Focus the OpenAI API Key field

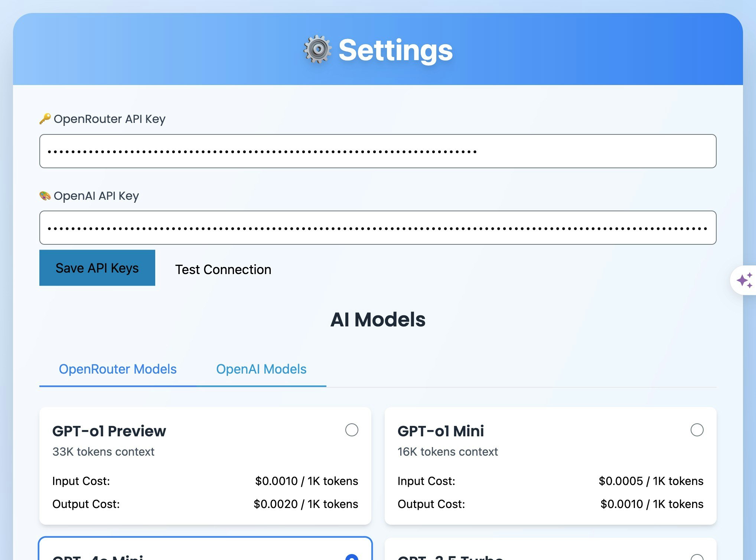(378, 228)
